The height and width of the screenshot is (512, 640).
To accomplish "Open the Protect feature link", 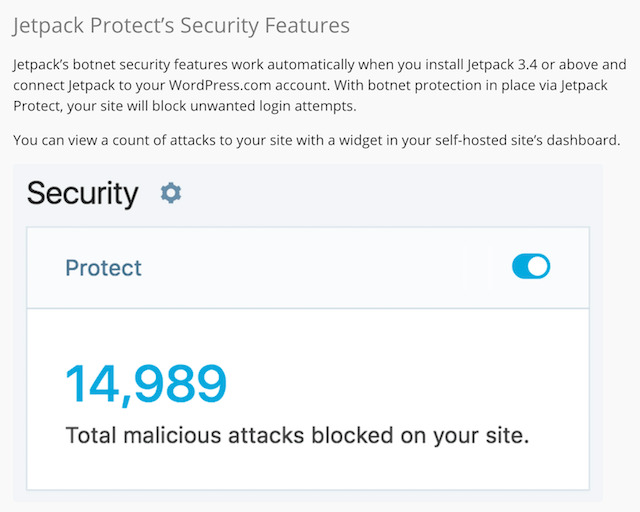I will (x=103, y=268).
